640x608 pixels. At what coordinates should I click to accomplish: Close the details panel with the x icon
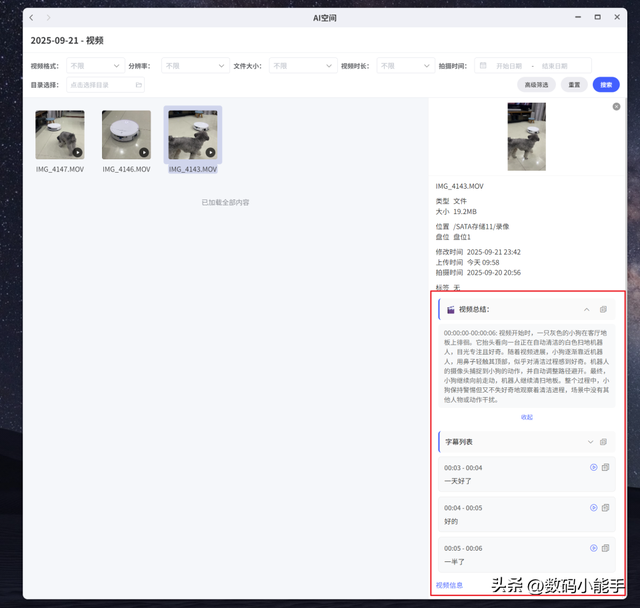coord(616,107)
